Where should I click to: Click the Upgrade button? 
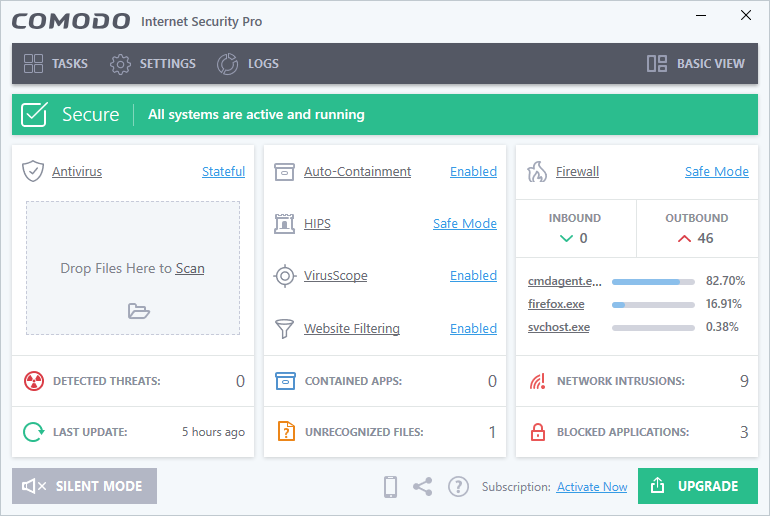697,486
